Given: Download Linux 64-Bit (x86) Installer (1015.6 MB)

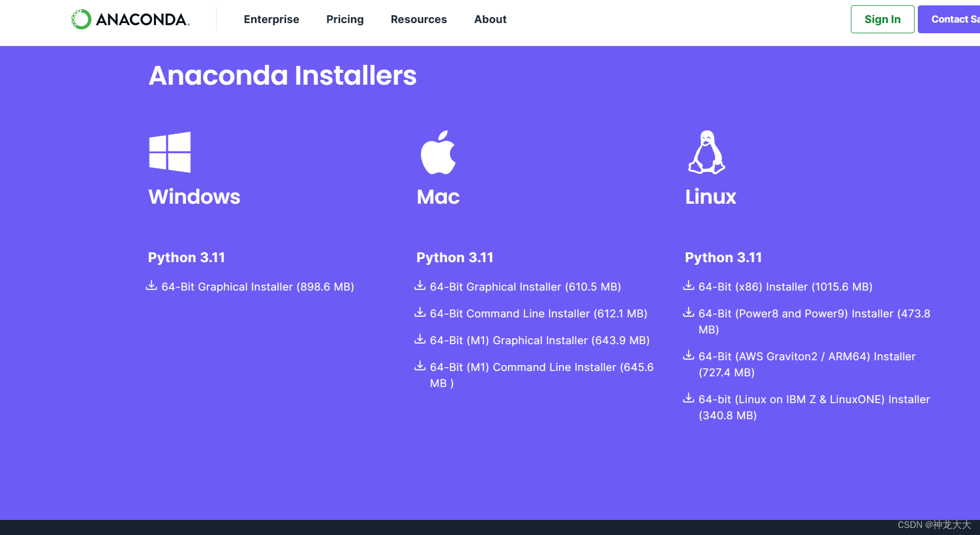Looking at the screenshot, I should coord(785,287).
